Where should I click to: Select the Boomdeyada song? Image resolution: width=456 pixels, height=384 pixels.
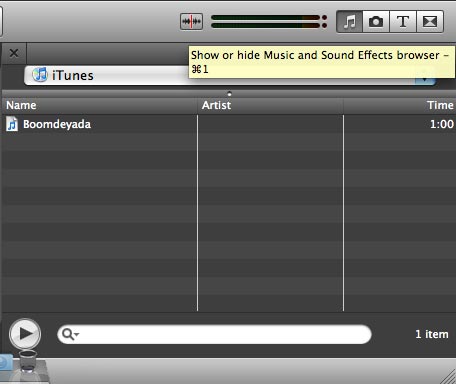pos(228,124)
